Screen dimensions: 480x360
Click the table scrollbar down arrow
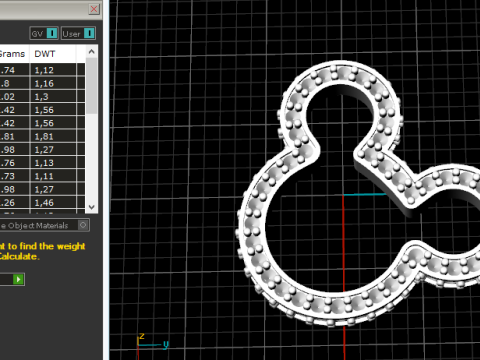(x=92, y=207)
